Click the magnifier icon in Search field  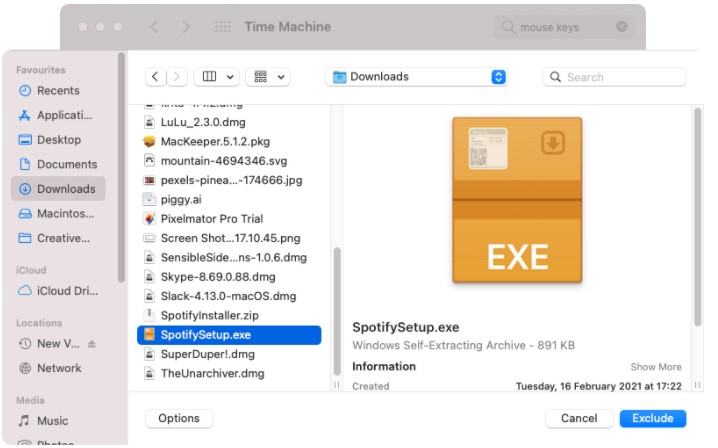pyautogui.click(x=555, y=77)
